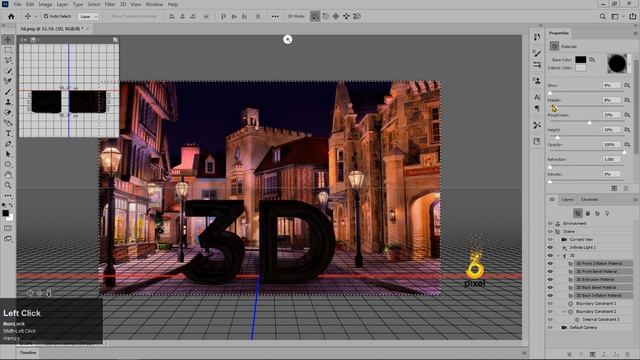Click the Home icon in options bar
This screenshot has width=640, height=360.
tap(11, 16)
